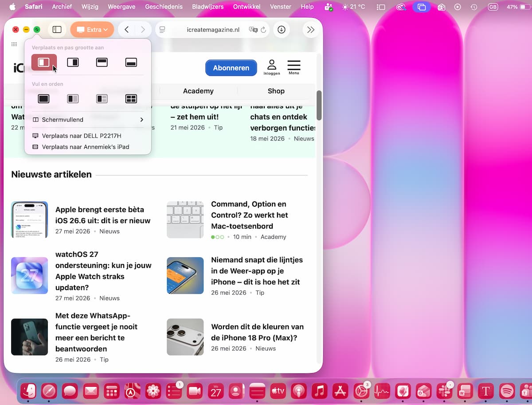Expand the Schermvullend submenu

88,120
